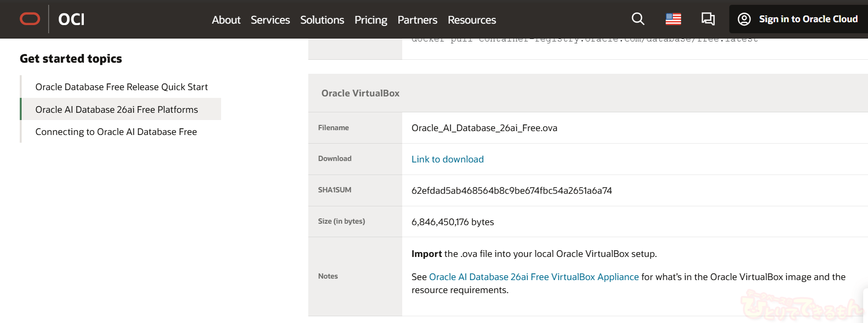
Task: Click the red Oracle logo icon
Action: tap(30, 19)
